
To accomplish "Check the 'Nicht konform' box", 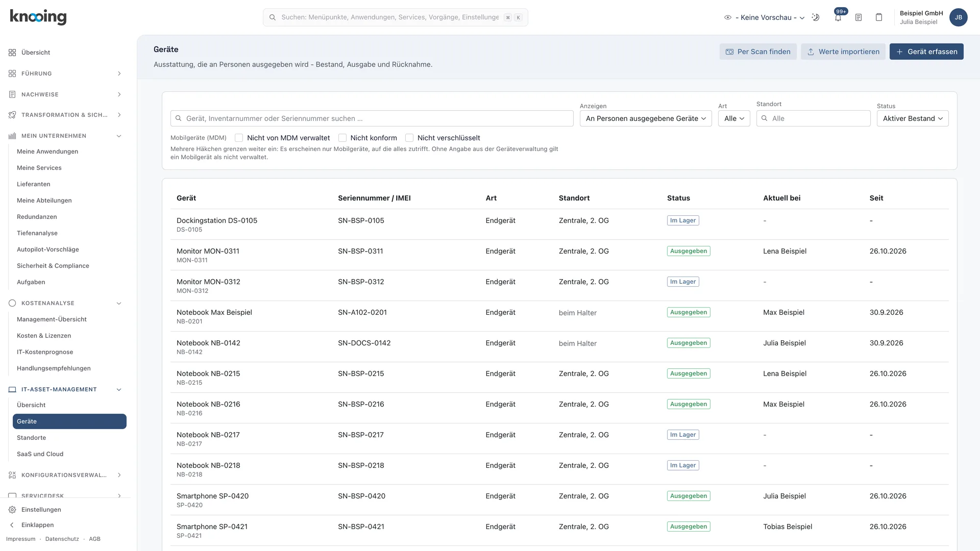I will (x=342, y=138).
